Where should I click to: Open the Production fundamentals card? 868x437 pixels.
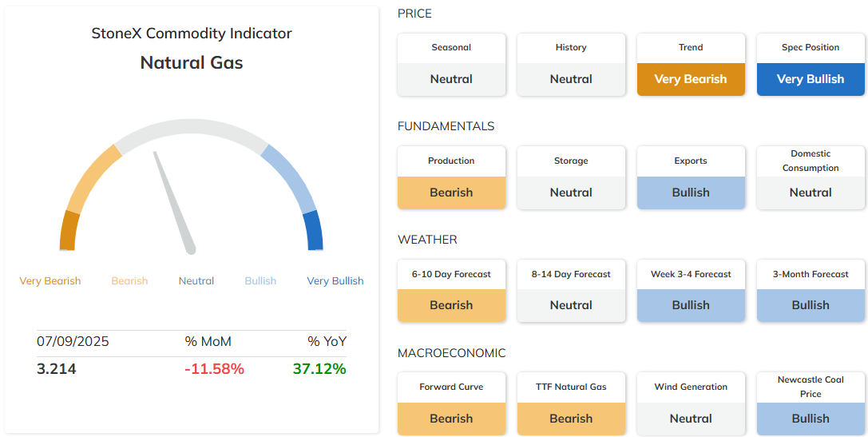click(x=451, y=178)
